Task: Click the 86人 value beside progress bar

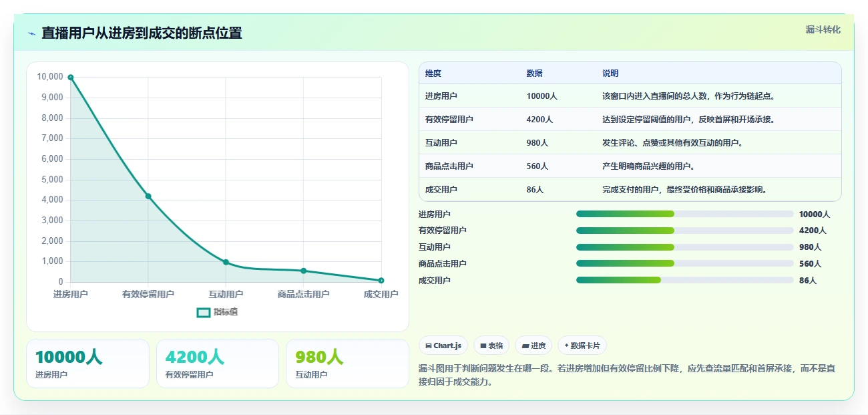Action: pos(808,281)
